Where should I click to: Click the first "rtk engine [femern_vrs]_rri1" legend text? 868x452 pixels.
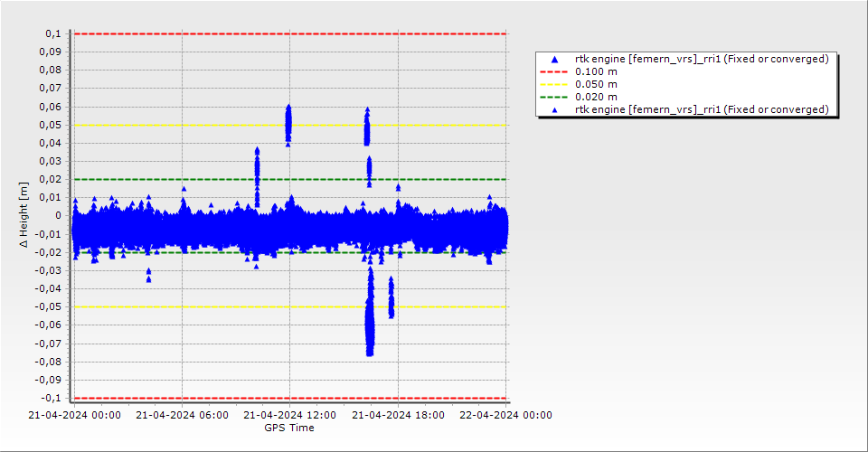coord(702,59)
